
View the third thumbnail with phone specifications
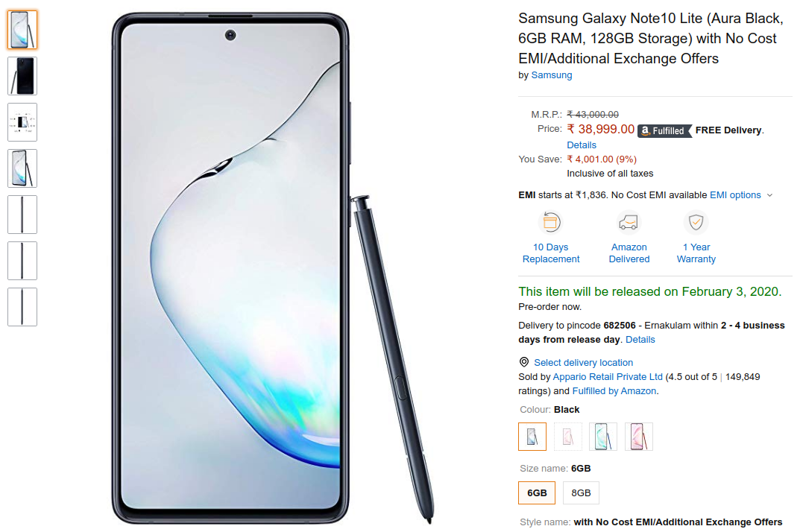22,122
